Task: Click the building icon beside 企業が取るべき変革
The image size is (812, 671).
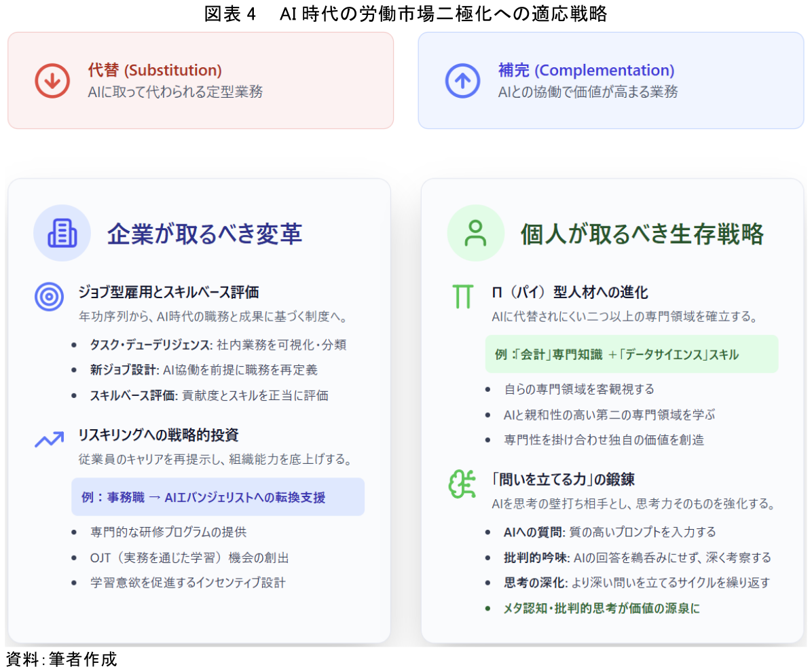Action: click(x=62, y=234)
